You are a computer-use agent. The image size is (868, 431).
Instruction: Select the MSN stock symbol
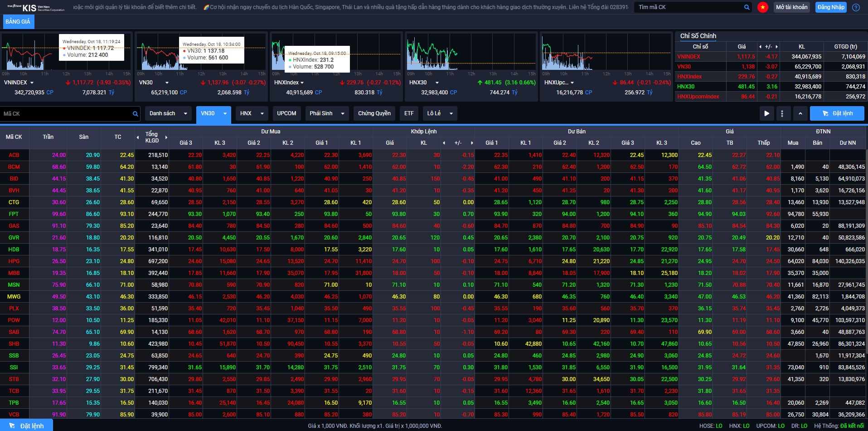click(14, 285)
